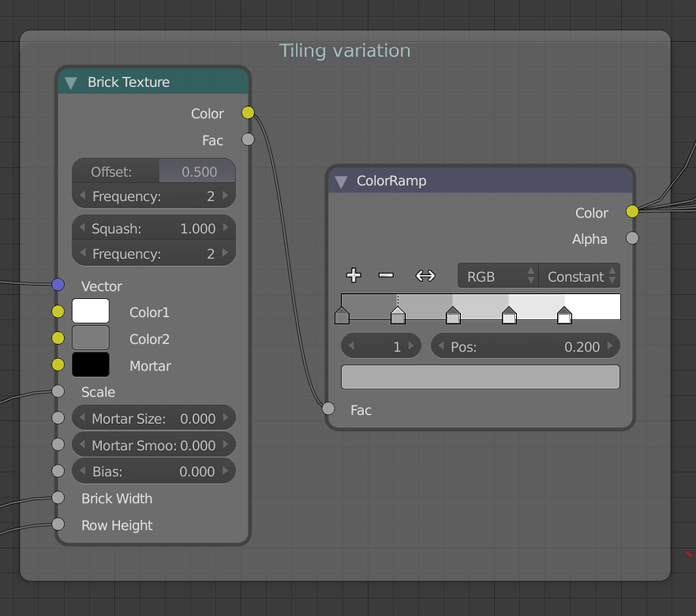Click the Row Height input socket

coord(58,524)
